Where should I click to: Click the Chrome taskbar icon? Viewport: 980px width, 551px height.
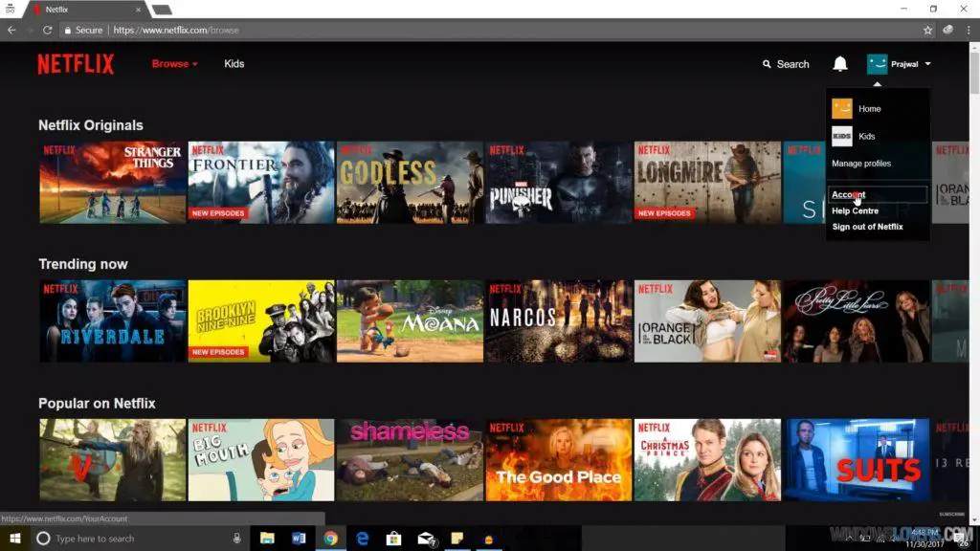(x=330, y=538)
